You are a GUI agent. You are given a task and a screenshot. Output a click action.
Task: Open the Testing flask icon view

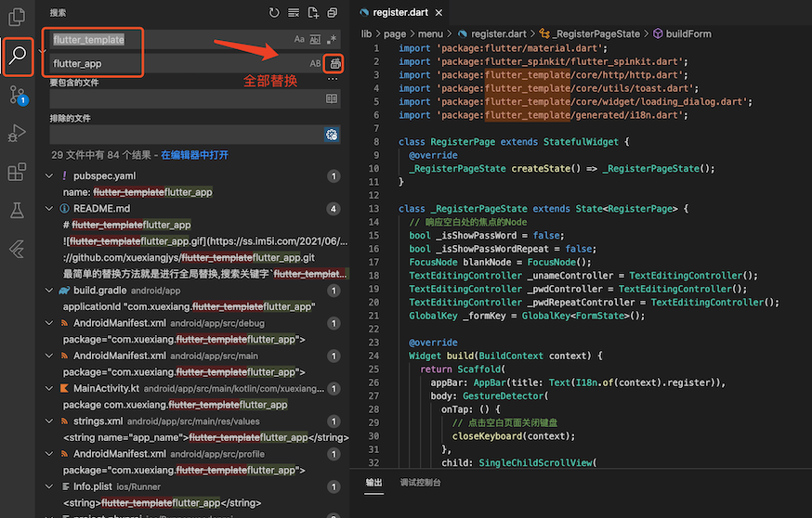(17, 210)
